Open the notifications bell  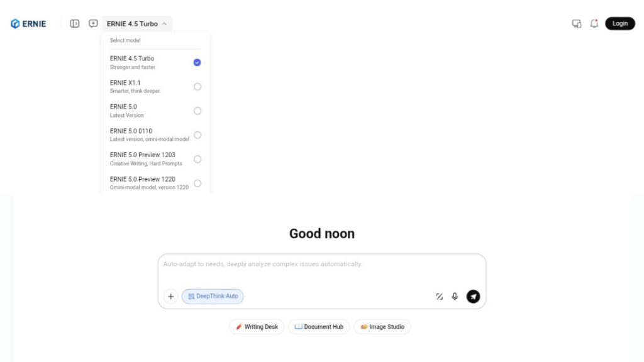point(594,24)
